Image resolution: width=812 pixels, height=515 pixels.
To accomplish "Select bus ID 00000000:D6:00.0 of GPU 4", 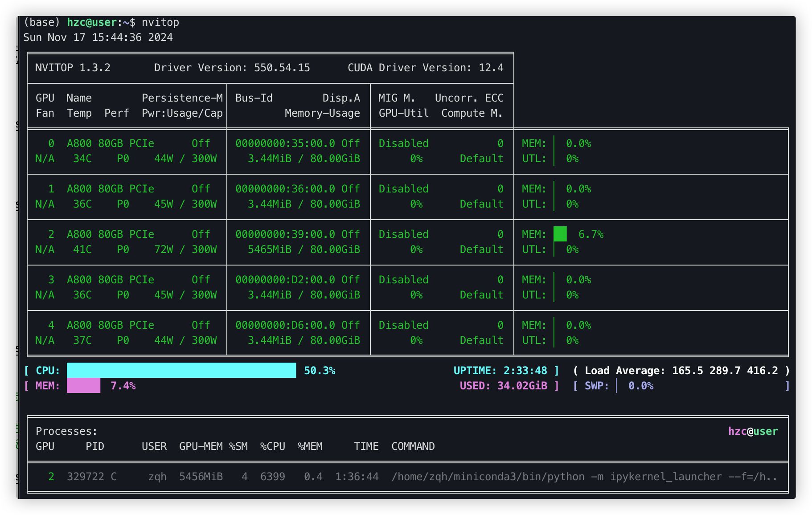I will [285, 325].
